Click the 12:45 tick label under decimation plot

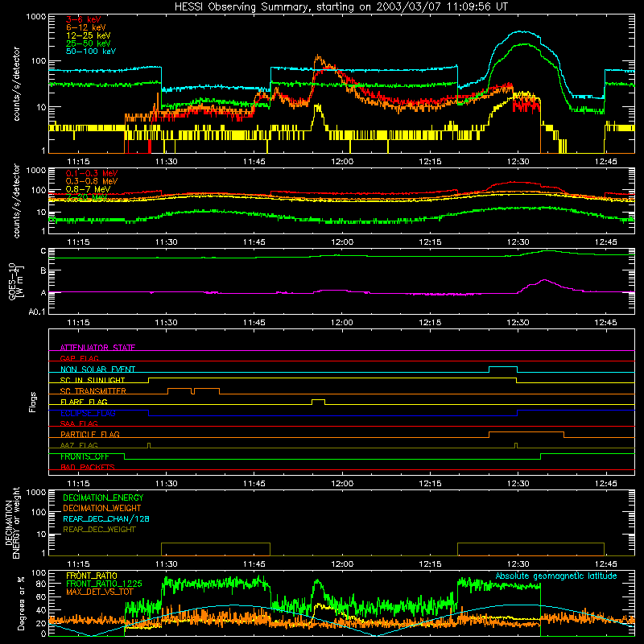(606, 564)
